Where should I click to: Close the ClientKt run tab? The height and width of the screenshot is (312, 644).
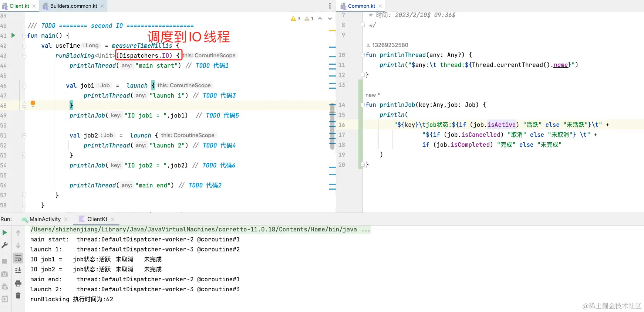click(x=112, y=219)
